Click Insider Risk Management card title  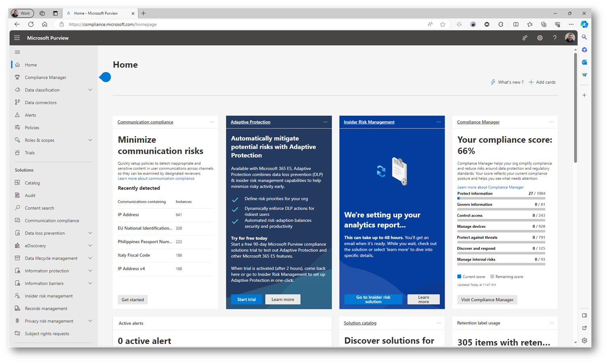[369, 122]
